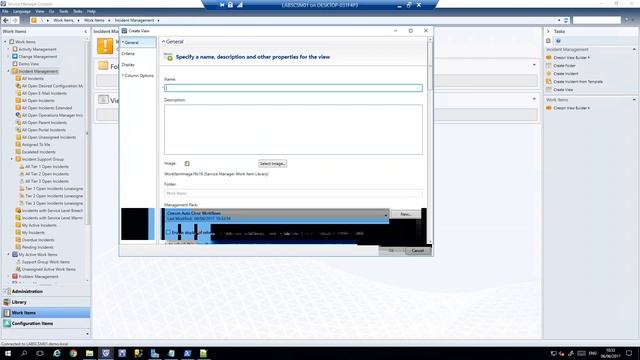The width and height of the screenshot is (640, 360).
Task: Click the back navigation arrow
Action: coord(6,20)
